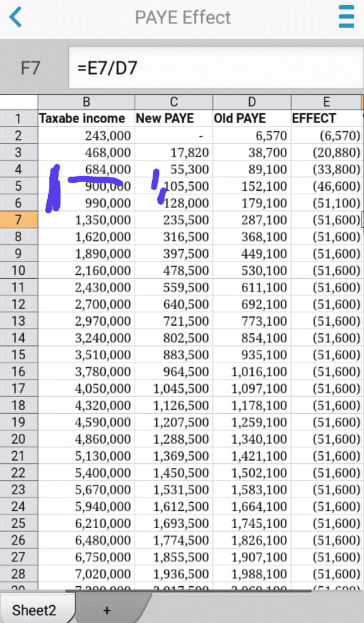Click the 'EFFECT' header cell
This screenshot has height=623, width=364.
326,118
